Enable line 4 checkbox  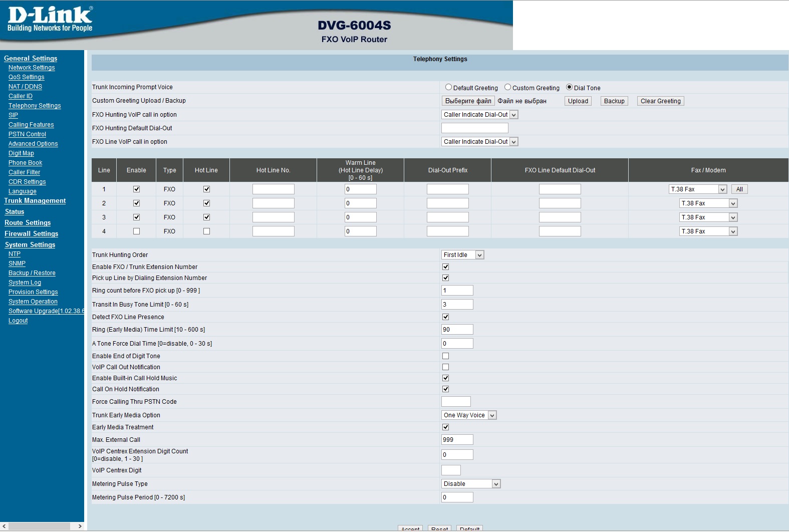click(136, 231)
